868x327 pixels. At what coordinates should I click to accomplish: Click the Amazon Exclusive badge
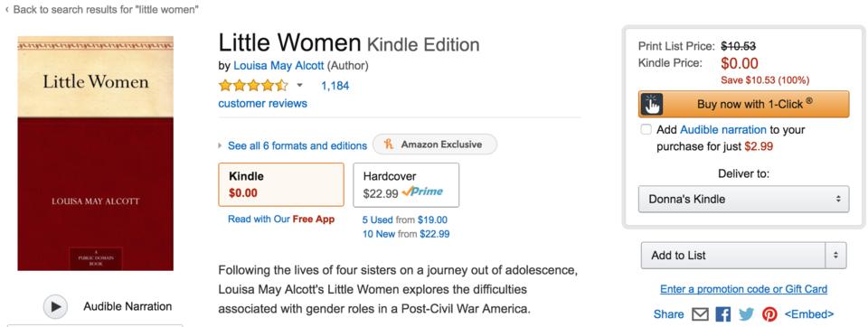(x=435, y=145)
